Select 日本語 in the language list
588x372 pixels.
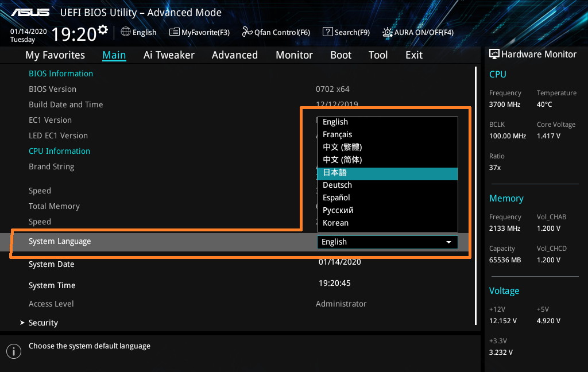(388, 172)
